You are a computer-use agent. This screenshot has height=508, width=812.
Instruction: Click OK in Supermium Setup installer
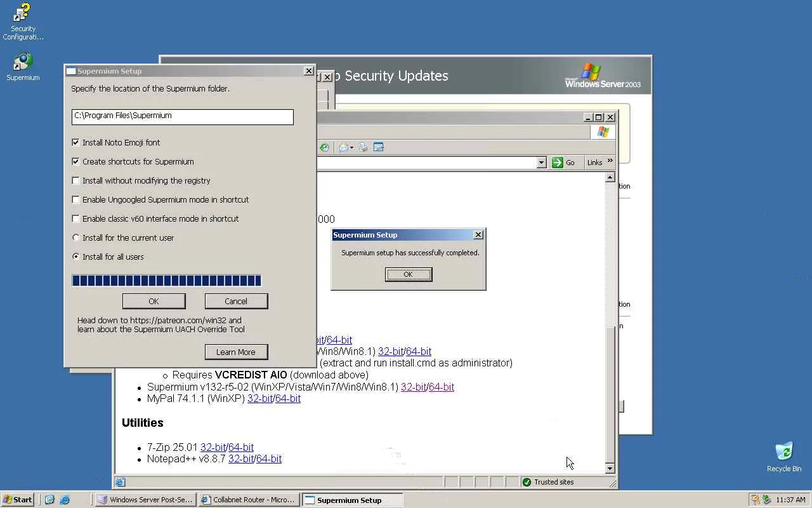coord(154,301)
